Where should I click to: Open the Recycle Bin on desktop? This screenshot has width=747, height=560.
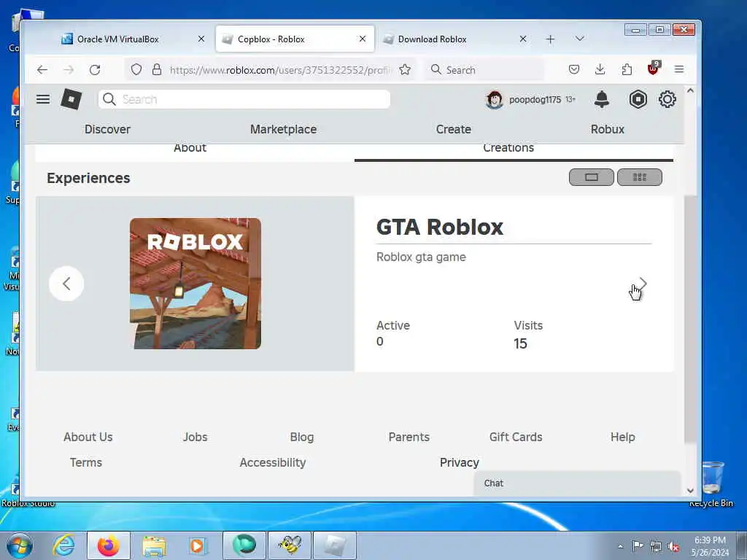711,483
